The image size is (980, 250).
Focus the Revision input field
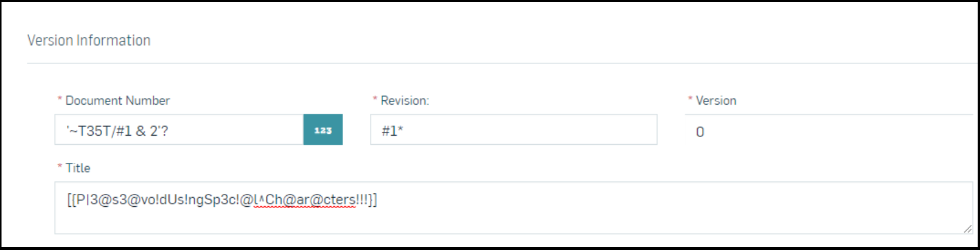513,130
